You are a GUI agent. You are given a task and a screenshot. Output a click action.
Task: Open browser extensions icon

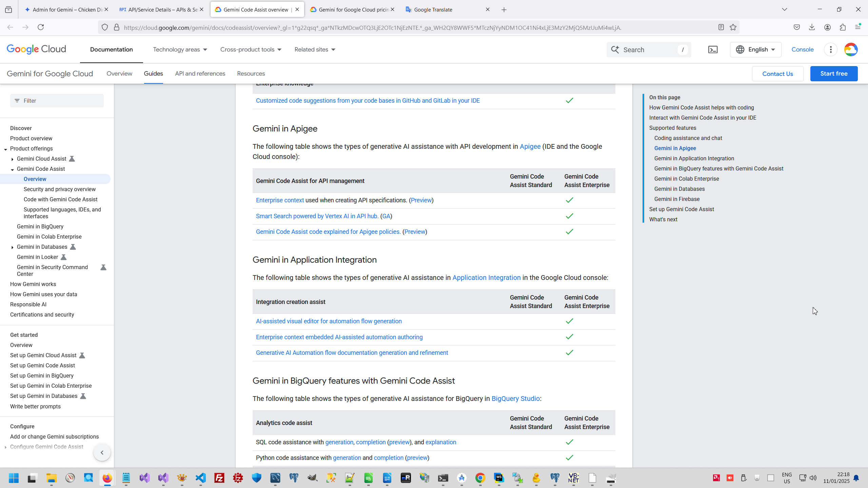[843, 27]
